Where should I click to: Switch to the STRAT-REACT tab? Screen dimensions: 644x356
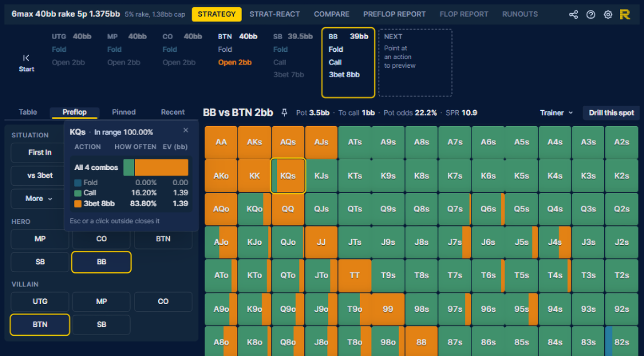coord(275,14)
